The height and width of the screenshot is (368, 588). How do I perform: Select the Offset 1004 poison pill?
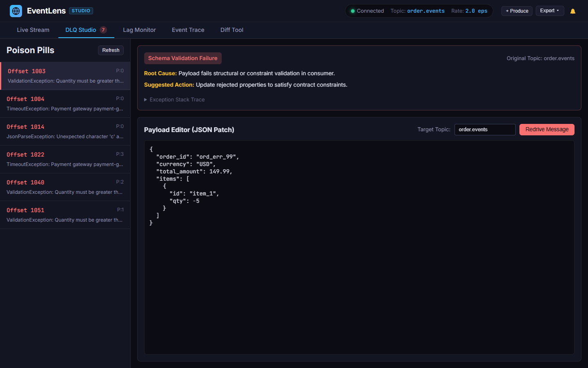pyautogui.click(x=65, y=104)
